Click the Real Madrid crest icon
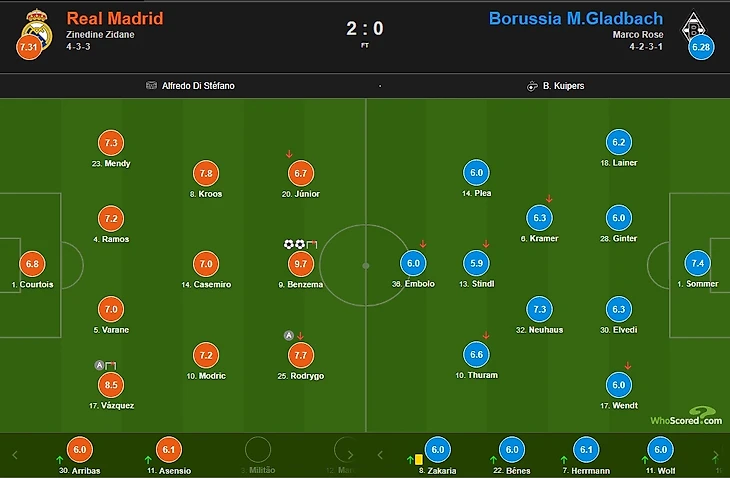Viewport: 730px width, 478px height. pos(37,29)
